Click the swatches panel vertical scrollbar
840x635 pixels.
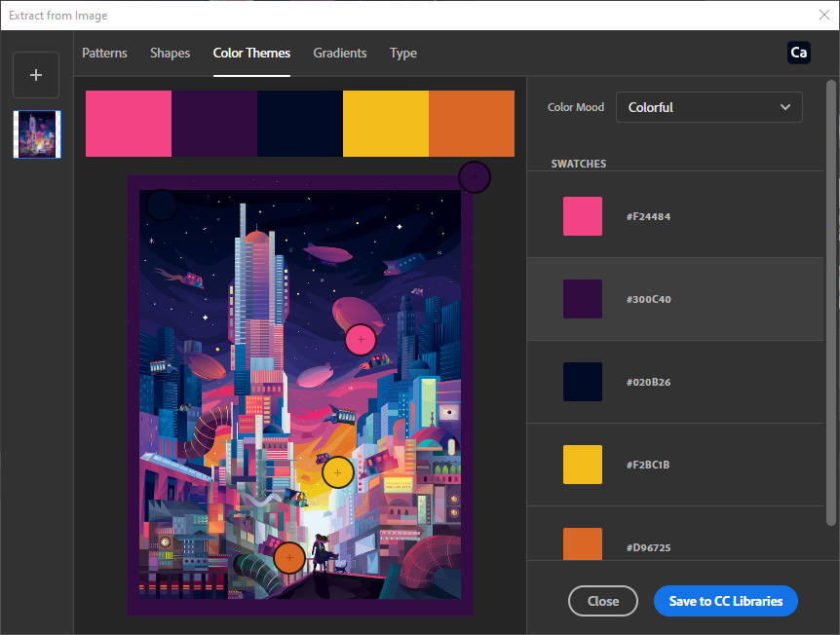830,292
